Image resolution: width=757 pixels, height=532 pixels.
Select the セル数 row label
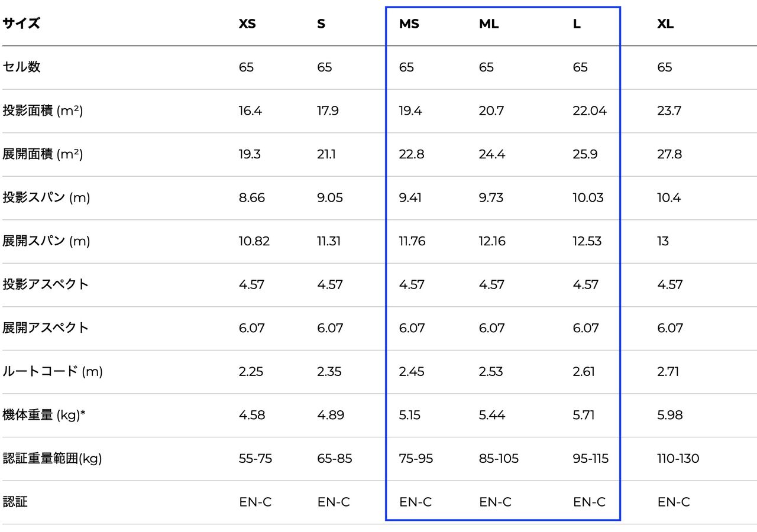(x=21, y=67)
